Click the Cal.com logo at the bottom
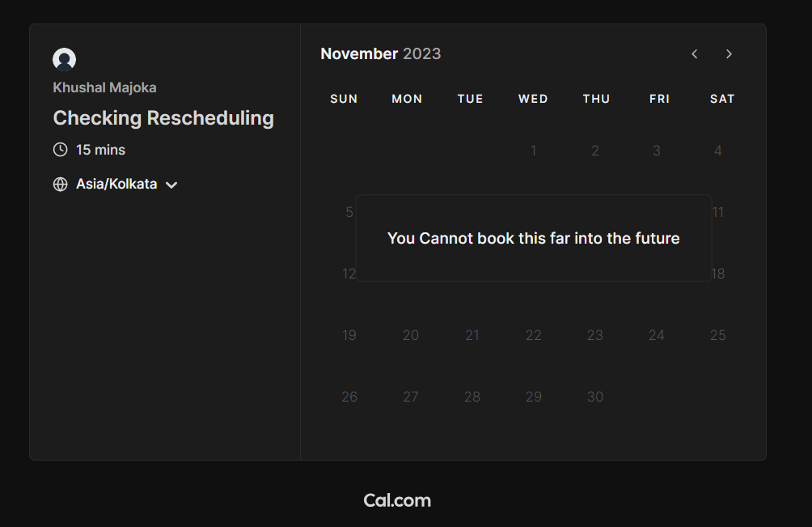The image size is (812, 527). pos(397,499)
